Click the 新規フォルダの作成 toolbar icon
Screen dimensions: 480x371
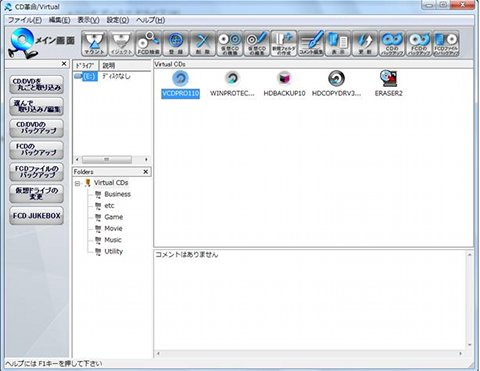point(284,43)
